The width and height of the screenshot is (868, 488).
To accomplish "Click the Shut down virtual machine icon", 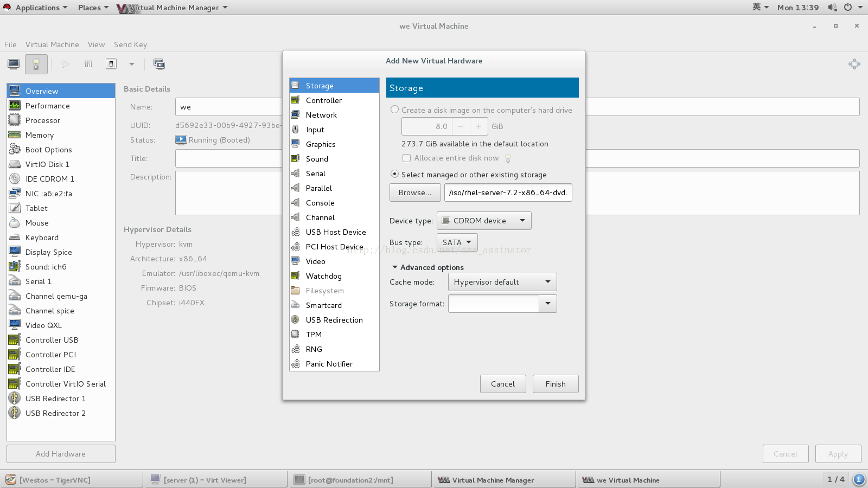I will 111,64.
